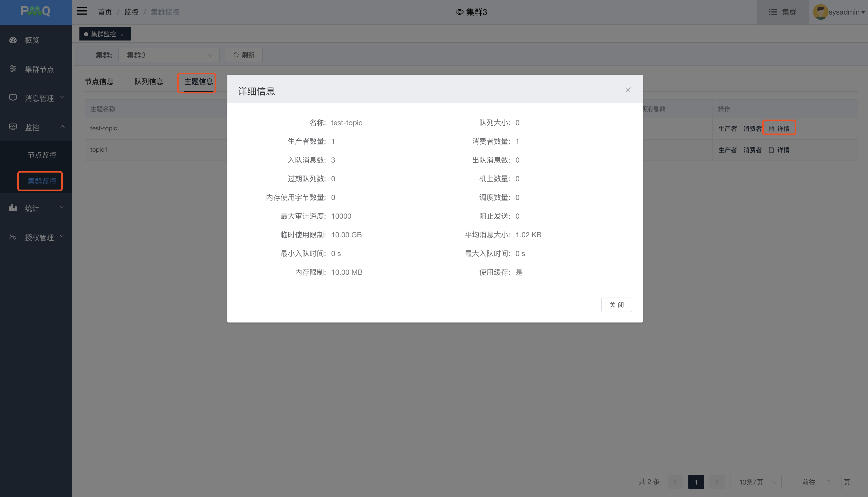Click the sysadmin user avatar
This screenshot has width=868, height=497.
tap(820, 12)
